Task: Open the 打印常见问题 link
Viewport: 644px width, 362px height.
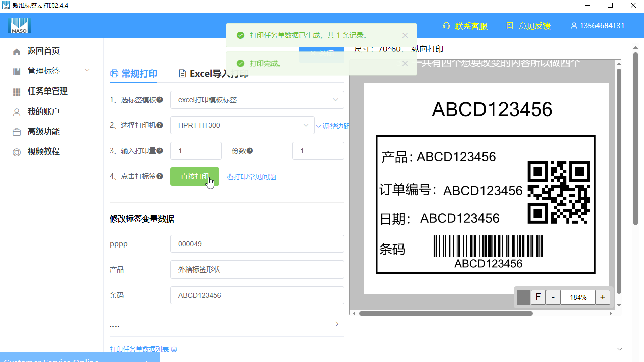Action: click(251, 176)
